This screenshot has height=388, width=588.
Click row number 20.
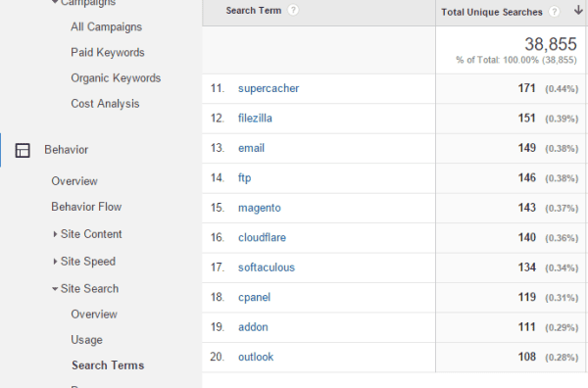[218, 357]
